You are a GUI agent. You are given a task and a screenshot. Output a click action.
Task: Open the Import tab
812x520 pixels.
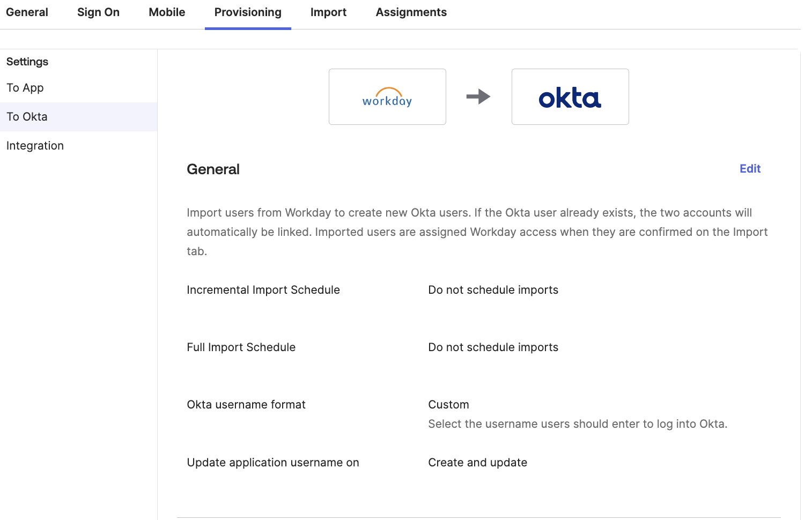coord(328,12)
